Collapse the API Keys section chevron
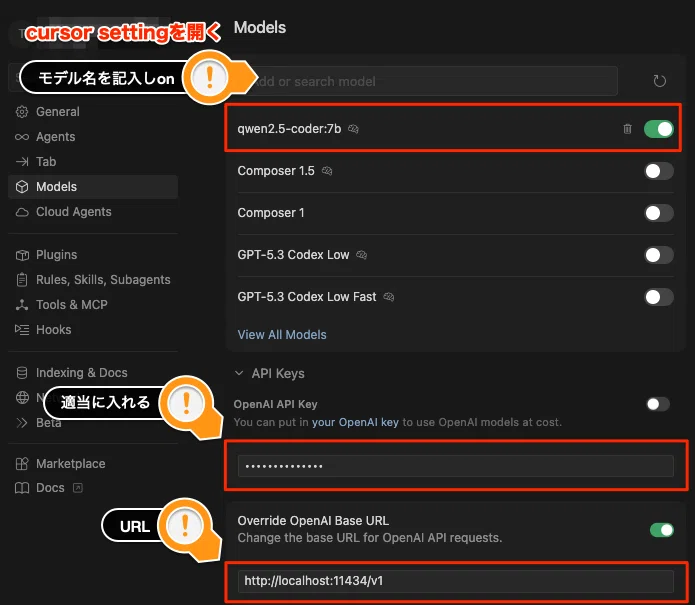This screenshot has height=605, width=695. point(239,373)
